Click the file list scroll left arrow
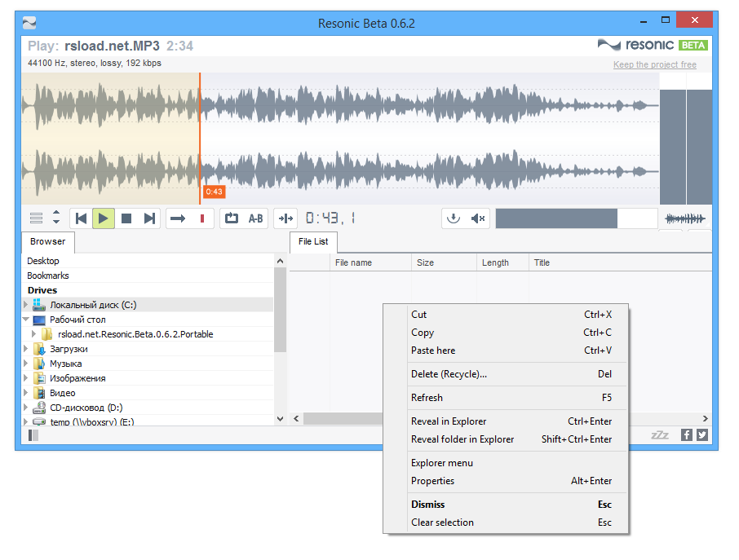 pos(296,419)
